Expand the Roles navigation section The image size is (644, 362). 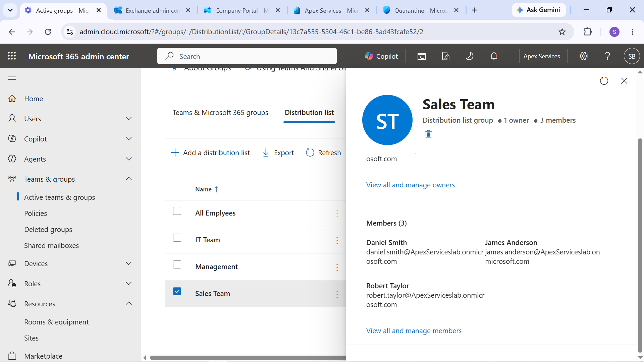tap(128, 284)
